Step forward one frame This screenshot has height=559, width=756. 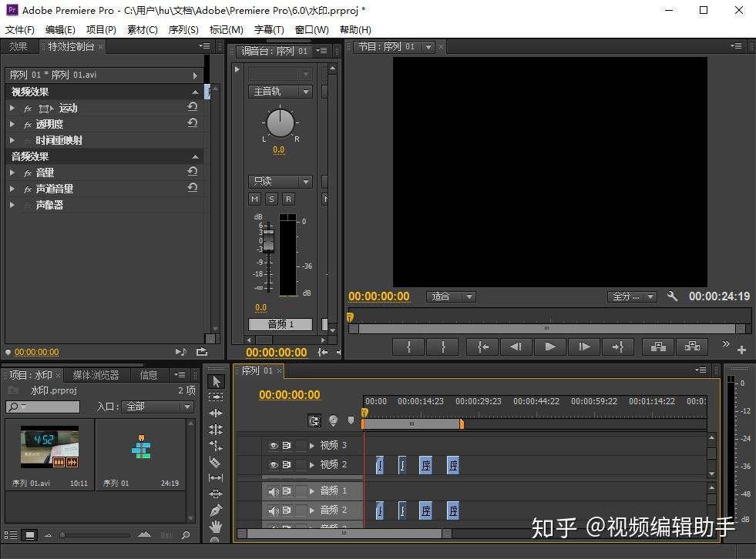pos(584,346)
